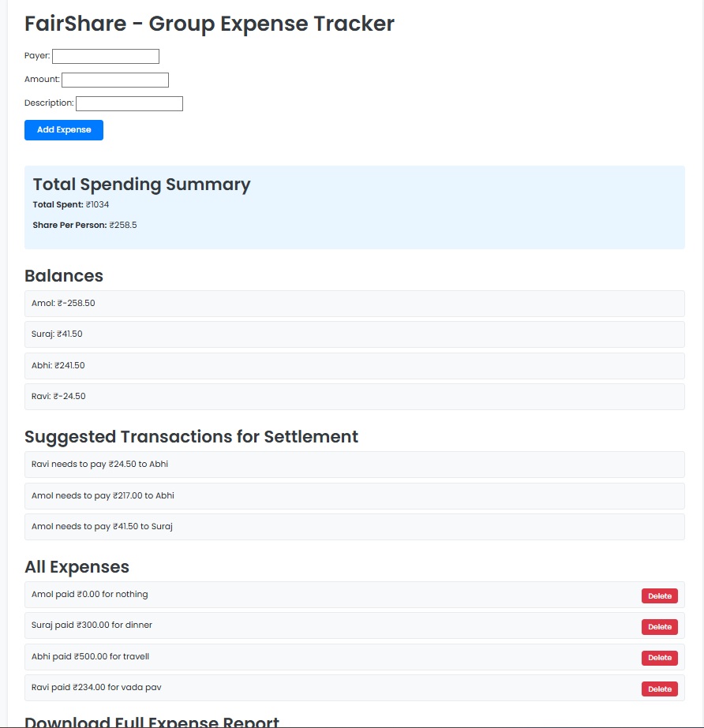
Task: Delete Ravi's vada pav expense
Action: click(x=660, y=688)
